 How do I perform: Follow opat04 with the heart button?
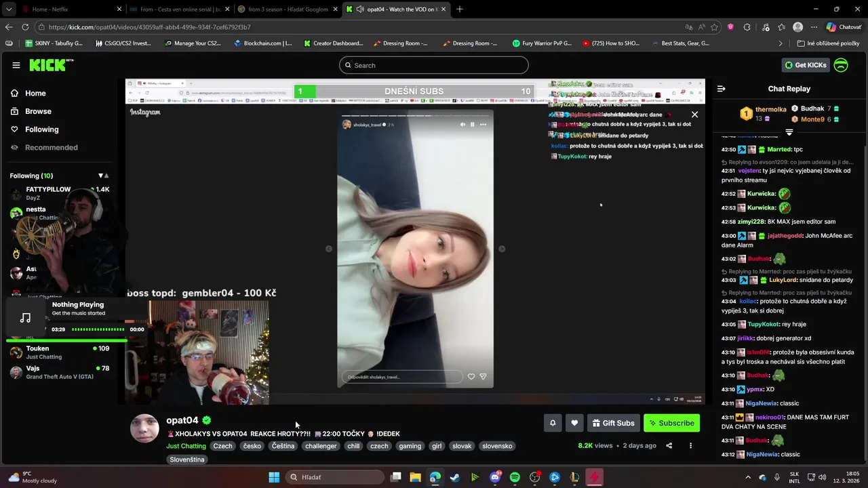[574, 423]
